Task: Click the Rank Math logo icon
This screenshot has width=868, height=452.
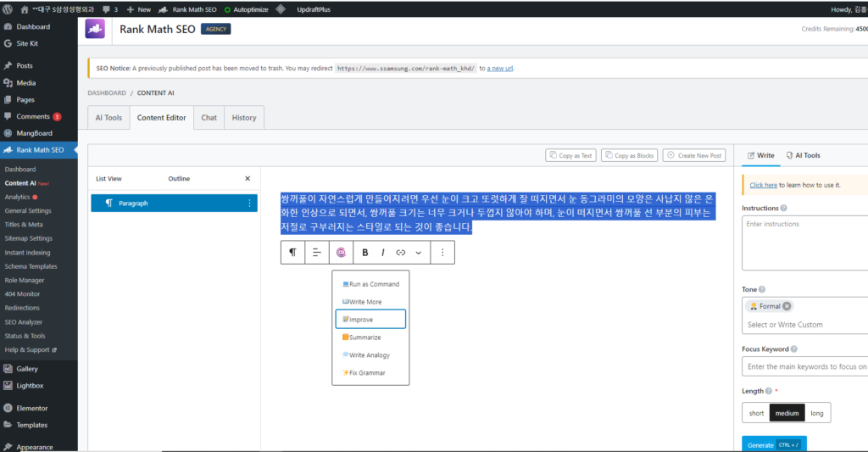Action: click(x=95, y=29)
